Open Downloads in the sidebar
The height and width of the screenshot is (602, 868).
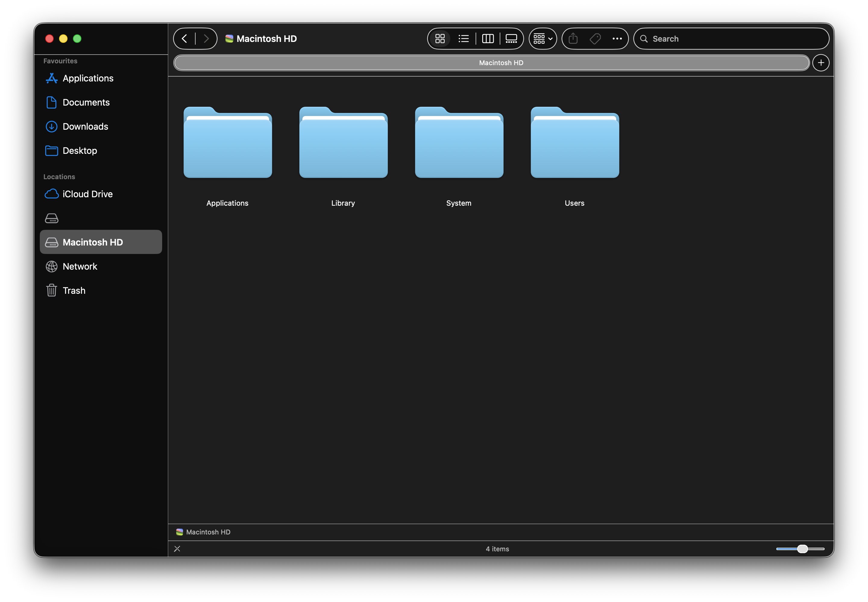click(101, 126)
